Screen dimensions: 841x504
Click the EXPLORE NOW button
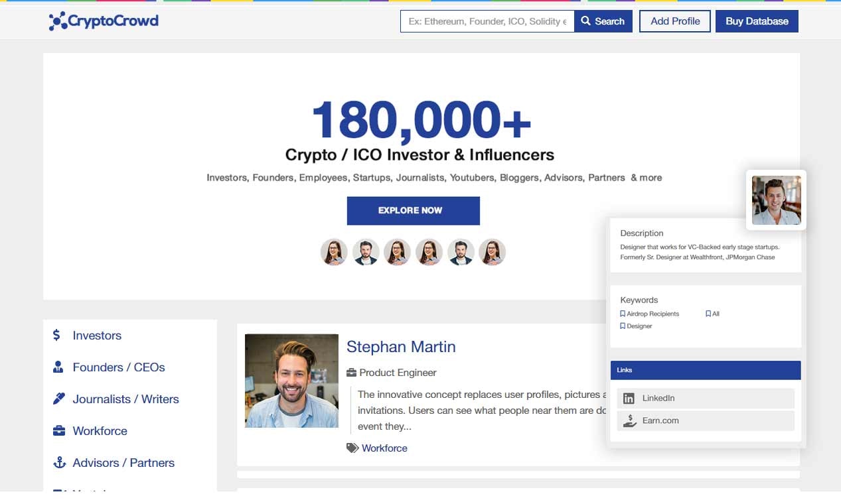(x=413, y=210)
